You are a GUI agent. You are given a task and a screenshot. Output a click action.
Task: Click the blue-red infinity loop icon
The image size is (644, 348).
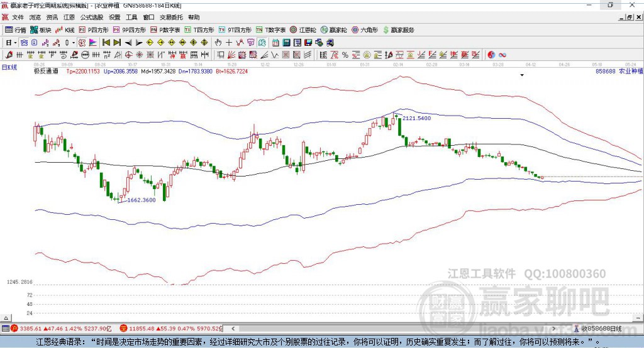pyautogui.click(x=502, y=55)
